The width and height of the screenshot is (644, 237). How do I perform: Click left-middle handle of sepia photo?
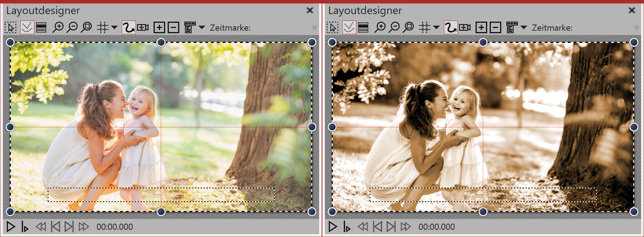[x=332, y=127]
